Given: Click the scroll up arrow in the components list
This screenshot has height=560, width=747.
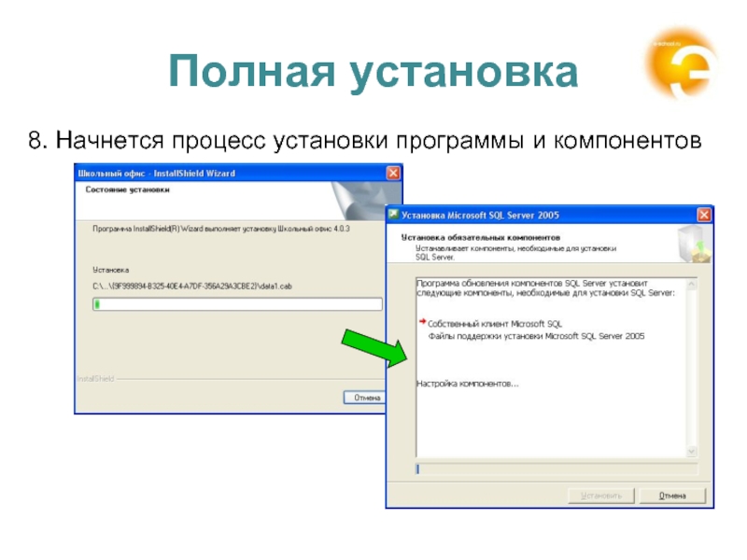Looking at the screenshot, I should [692, 285].
